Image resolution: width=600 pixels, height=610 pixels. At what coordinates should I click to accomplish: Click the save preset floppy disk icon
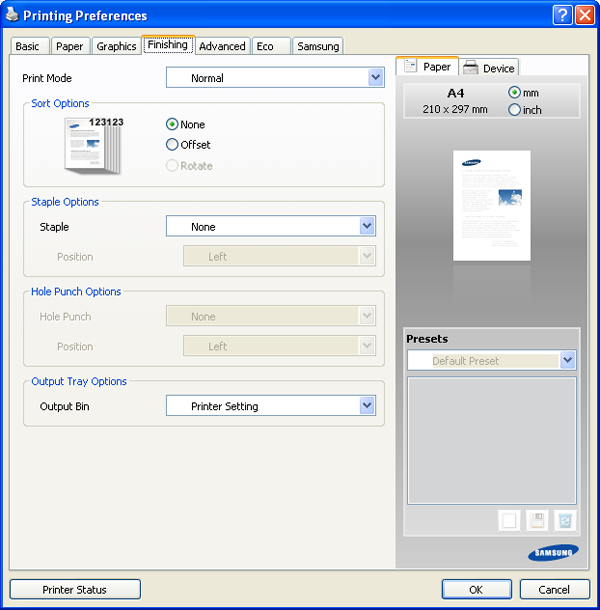(537, 520)
